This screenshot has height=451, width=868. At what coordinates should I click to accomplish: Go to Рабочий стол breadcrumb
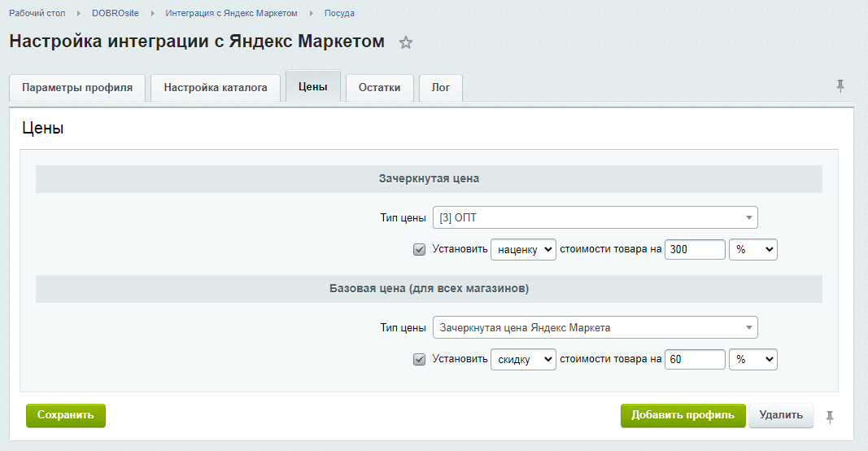(37, 13)
